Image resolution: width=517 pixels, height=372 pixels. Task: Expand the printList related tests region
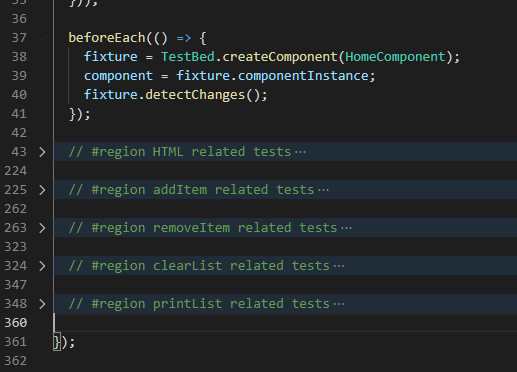tap(42, 304)
